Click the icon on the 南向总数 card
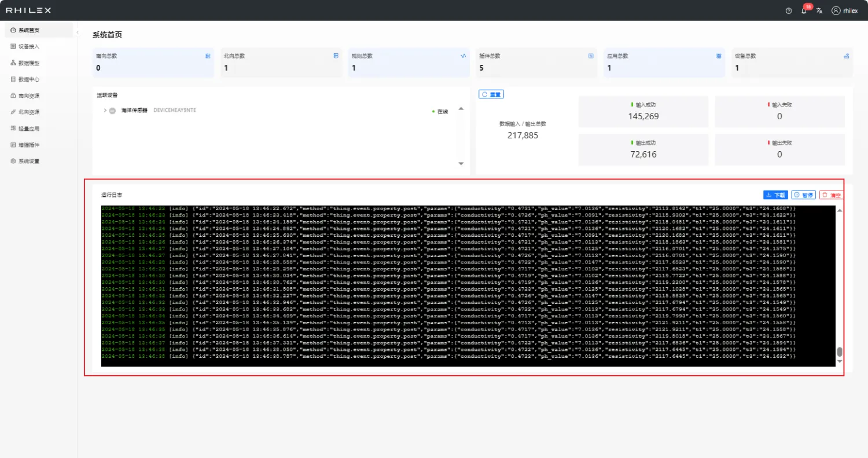The height and width of the screenshot is (458, 868). 208,56
